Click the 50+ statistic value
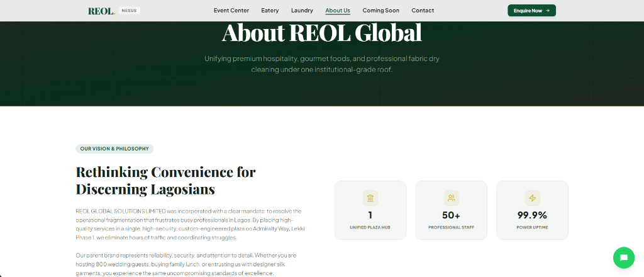The image size is (644, 277). 451,215
